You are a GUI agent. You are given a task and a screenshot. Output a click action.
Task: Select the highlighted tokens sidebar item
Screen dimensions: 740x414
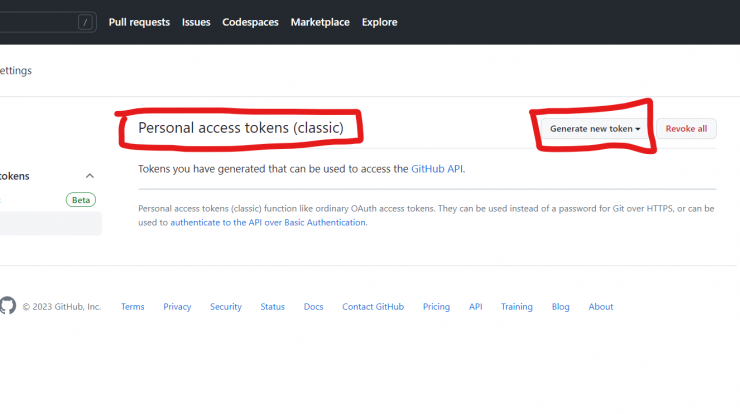50,223
